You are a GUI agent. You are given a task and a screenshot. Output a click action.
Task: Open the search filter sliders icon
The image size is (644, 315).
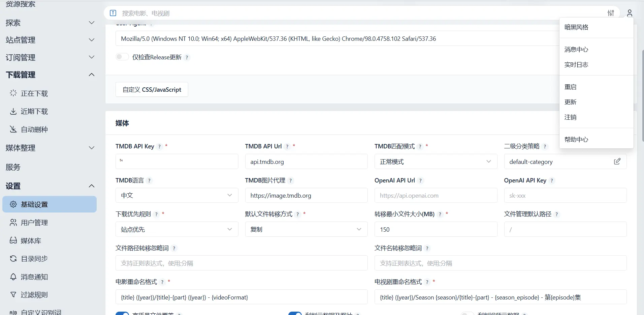coord(611,13)
